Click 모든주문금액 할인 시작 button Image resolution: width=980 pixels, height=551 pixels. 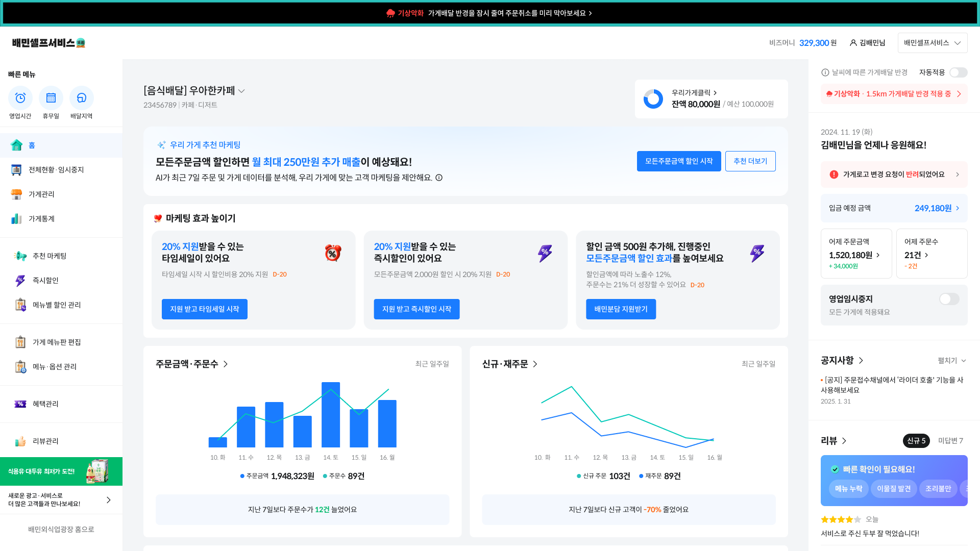coord(679,161)
